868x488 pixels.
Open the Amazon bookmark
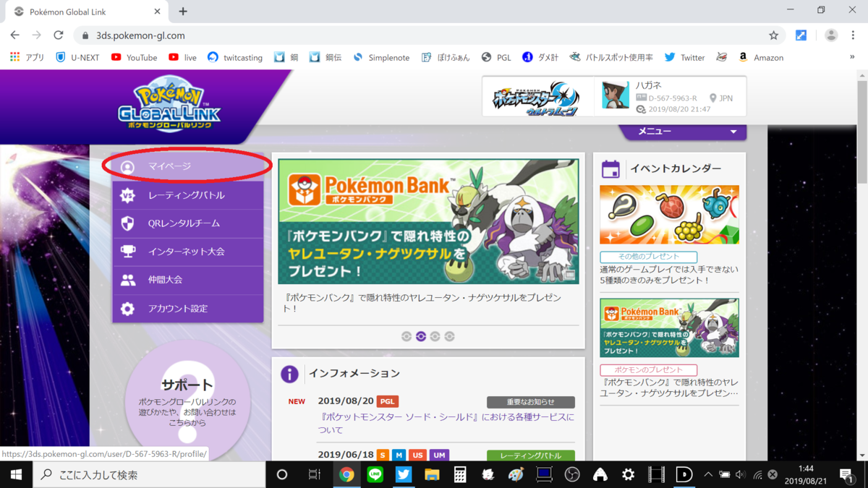tap(760, 57)
